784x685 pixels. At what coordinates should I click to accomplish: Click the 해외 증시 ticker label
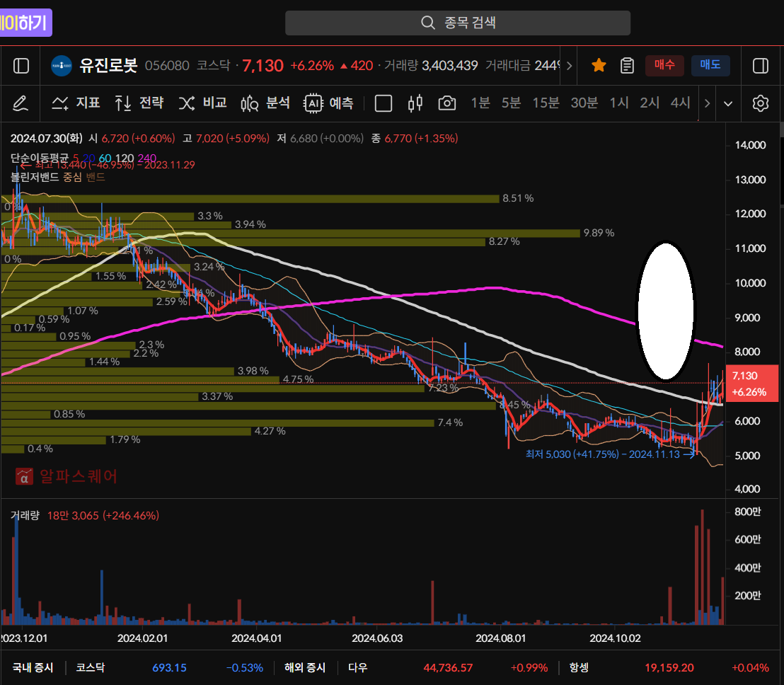pyautogui.click(x=305, y=667)
